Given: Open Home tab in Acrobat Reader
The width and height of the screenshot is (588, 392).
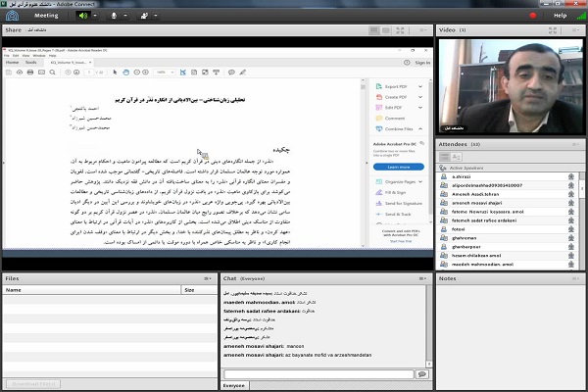Looking at the screenshot, I should (13, 63).
